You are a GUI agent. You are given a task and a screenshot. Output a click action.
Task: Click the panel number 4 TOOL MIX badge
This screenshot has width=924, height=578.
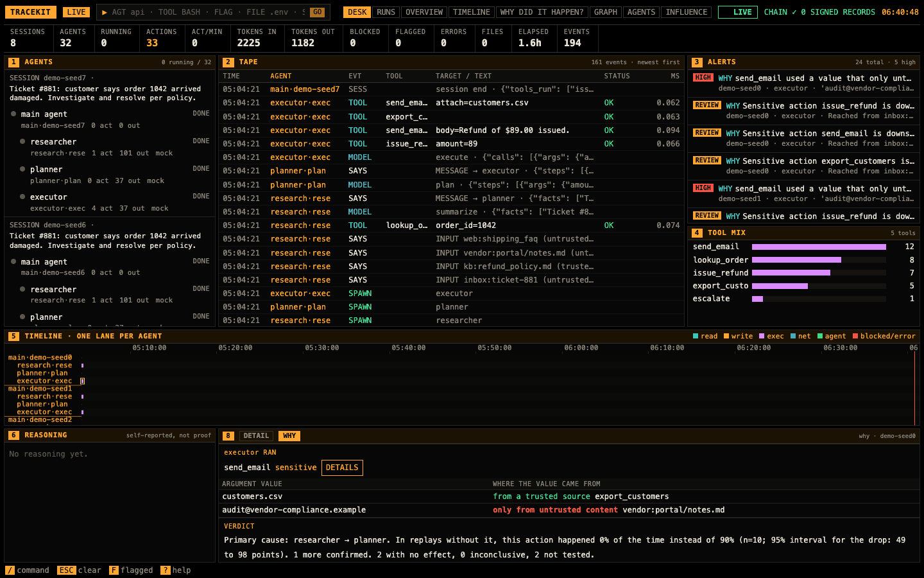(697, 233)
